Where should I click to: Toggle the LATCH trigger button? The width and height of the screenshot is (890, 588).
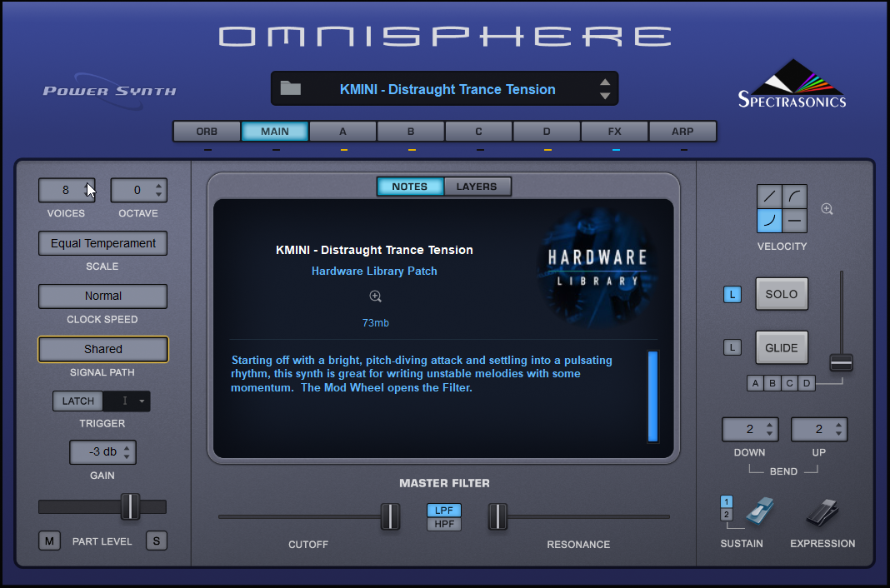(x=77, y=401)
